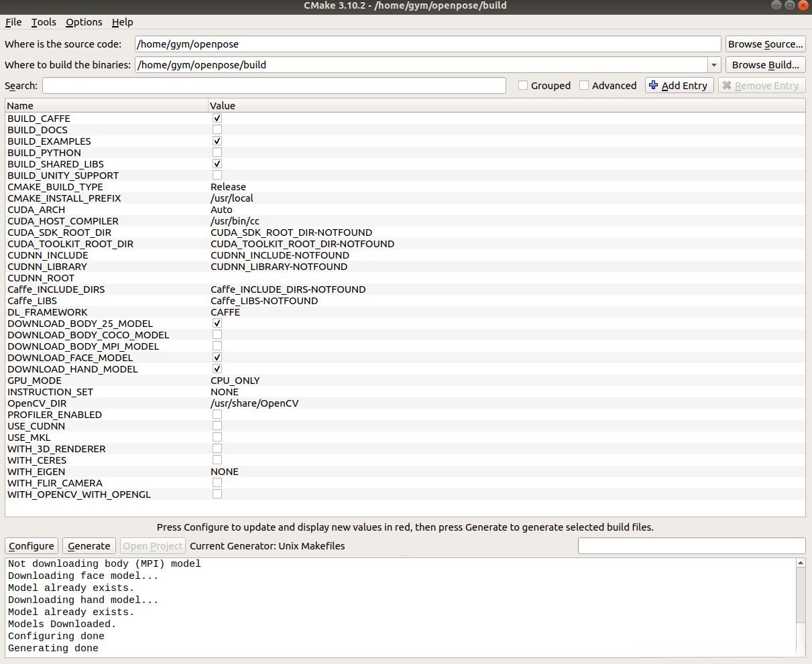812x664 pixels.
Task: Select the Caffe_INCLUDE_DIRS-NOTFOUND value
Action: [288, 289]
